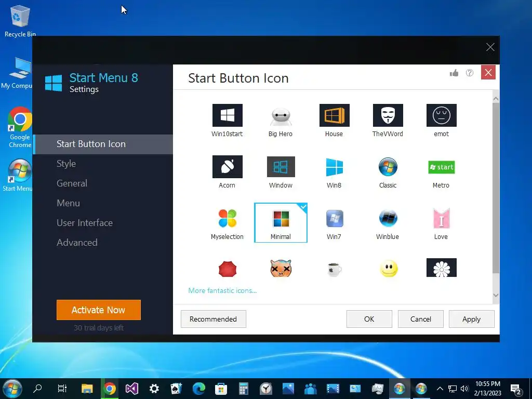Click the More fantastic icons link
Screen dimensions: 532x399
[222, 290]
